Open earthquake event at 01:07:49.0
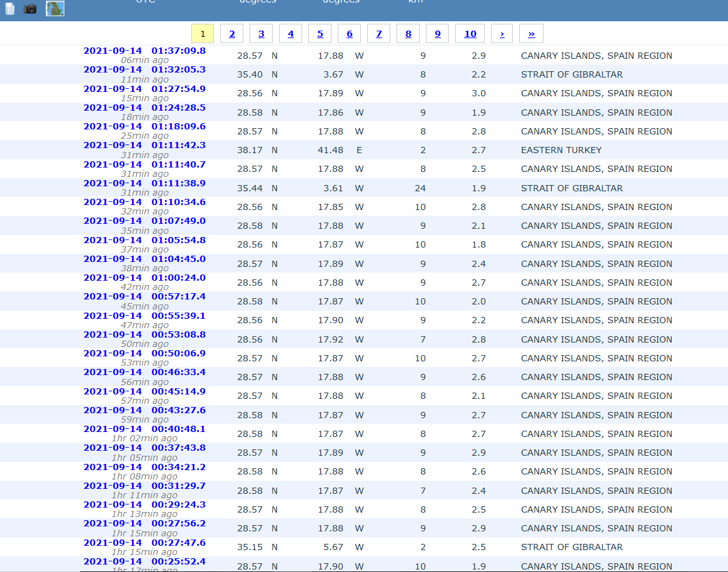The width and height of the screenshot is (728, 572). 144,221
